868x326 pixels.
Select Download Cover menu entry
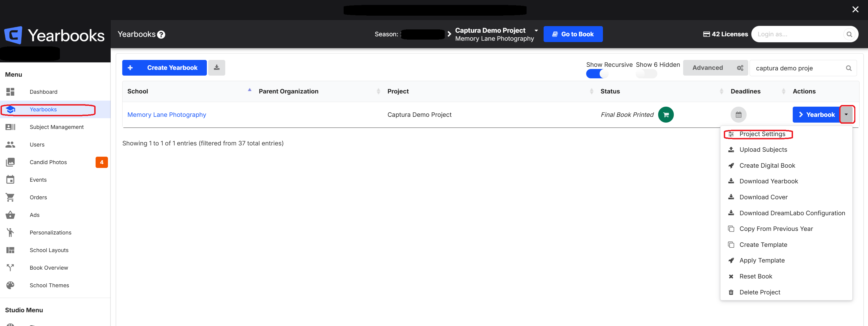(x=763, y=197)
